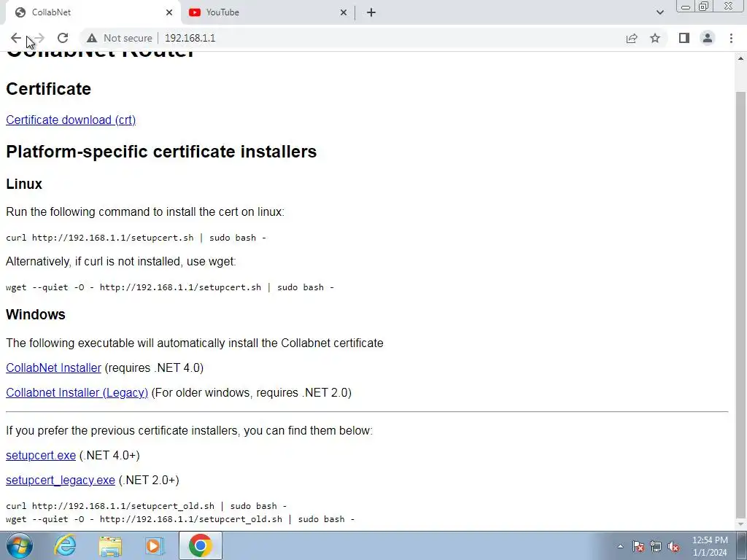Switch to the CollabNet tab
747x560 pixels.
click(93, 12)
